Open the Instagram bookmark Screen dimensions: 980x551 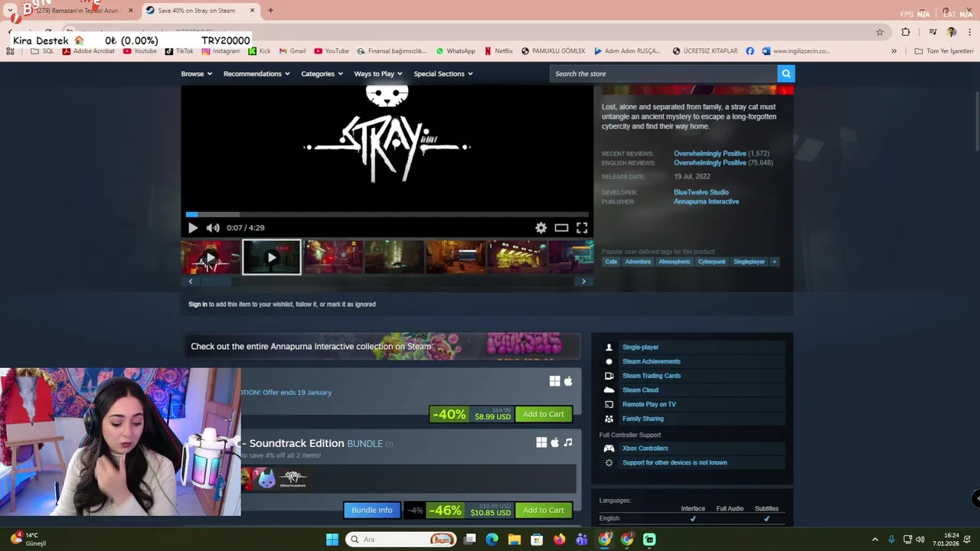220,51
